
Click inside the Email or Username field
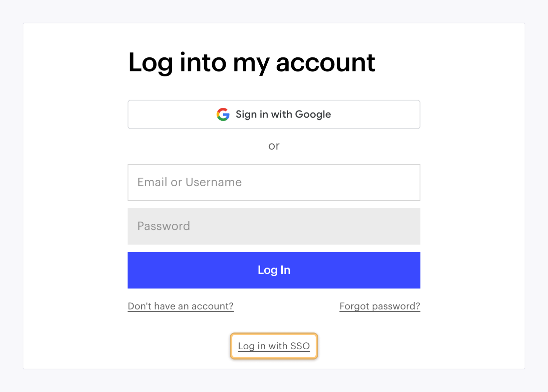click(x=274, y=182)
